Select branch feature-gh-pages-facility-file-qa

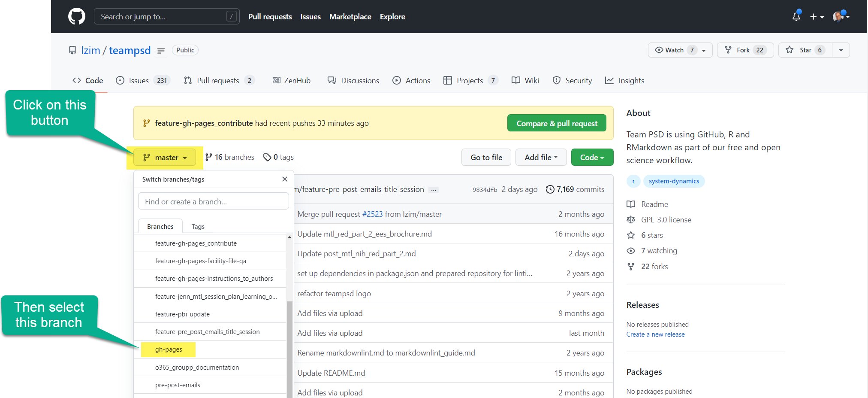(210, 261)
